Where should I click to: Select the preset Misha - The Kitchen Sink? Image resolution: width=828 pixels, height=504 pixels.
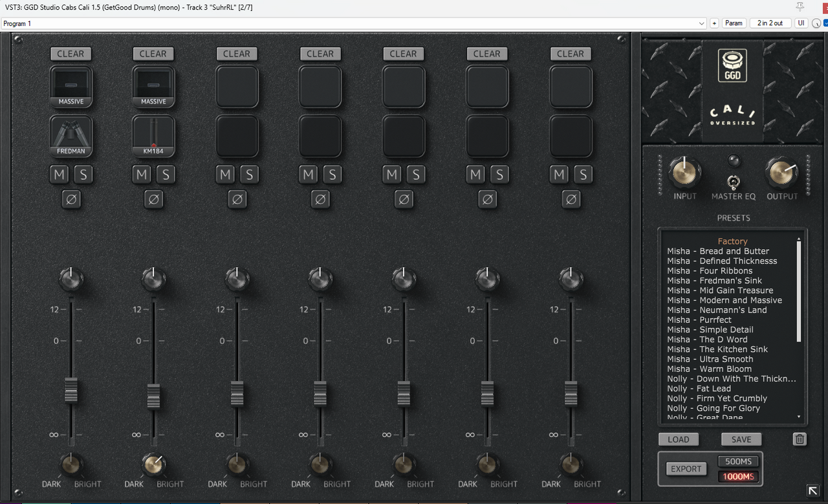717,349
